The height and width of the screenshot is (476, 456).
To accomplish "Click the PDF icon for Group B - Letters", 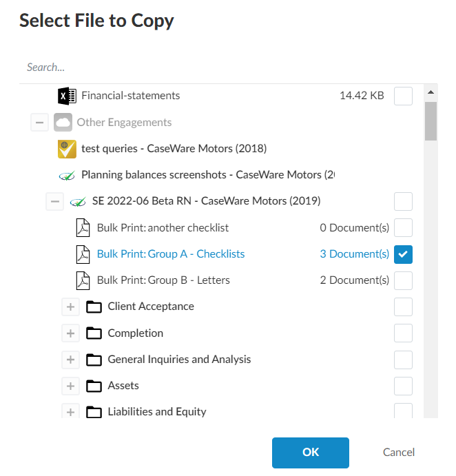I will 83,280.
